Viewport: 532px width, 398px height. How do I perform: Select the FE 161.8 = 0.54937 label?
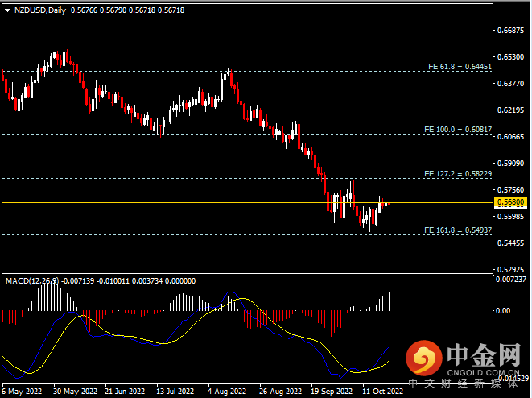458,230
